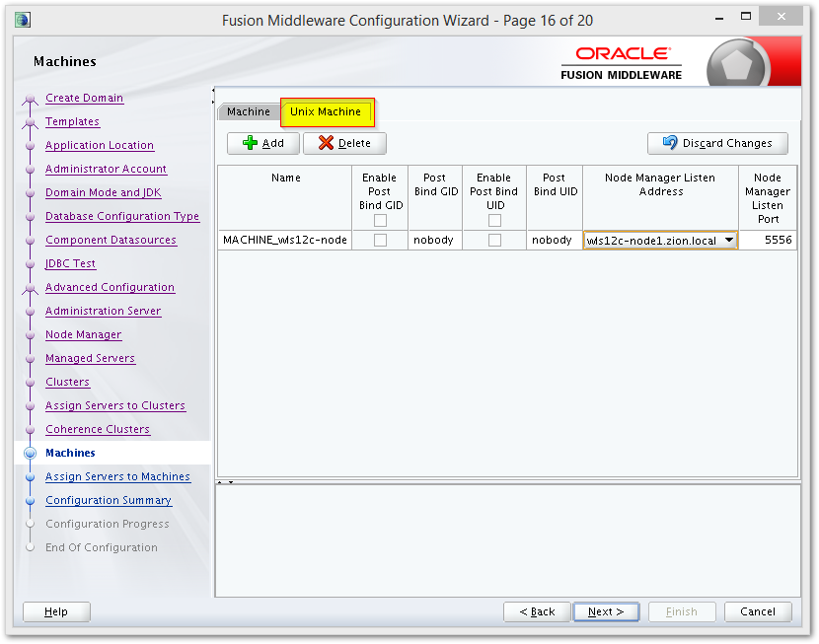Viewport: 819px width, 644px height.
Task: Cancel the configuration wizard
Action: [x=758, y=611]
